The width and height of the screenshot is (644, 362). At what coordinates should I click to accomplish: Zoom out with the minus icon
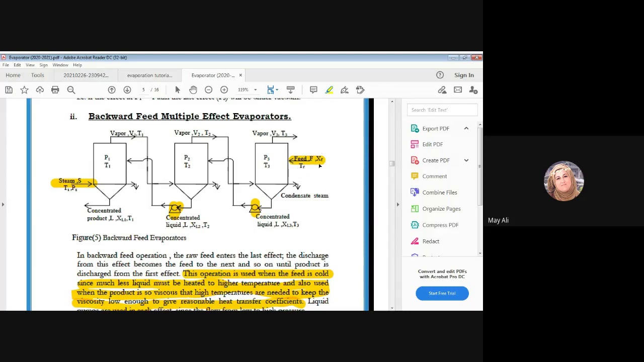pyautogui.click(x=209, y=90)
